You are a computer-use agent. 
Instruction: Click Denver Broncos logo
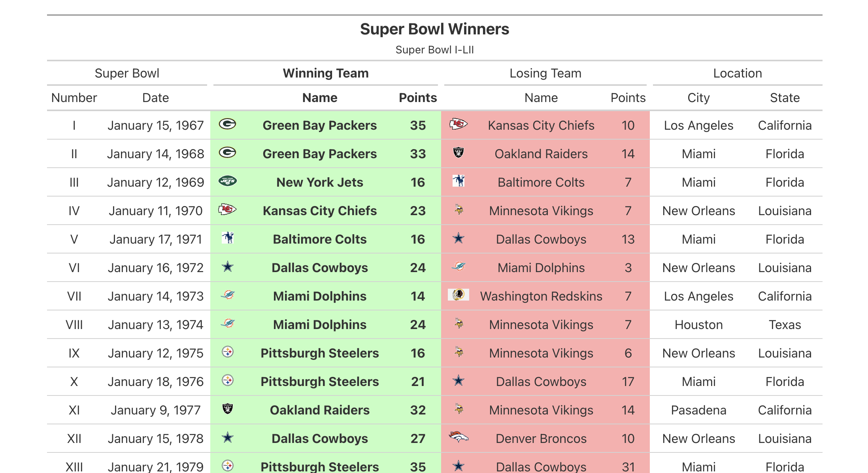(459, 437)
